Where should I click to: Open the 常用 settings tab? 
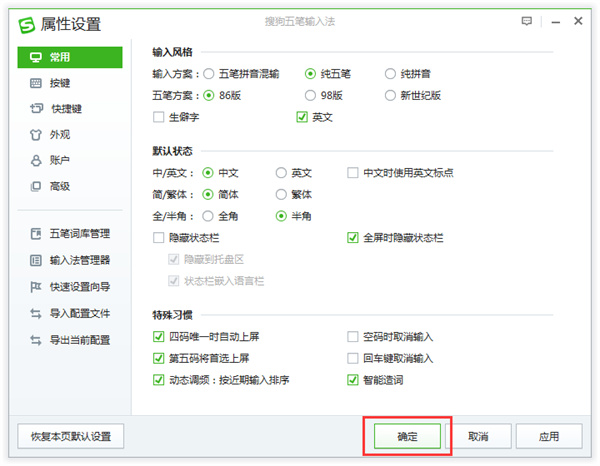(x=70, y=57)
